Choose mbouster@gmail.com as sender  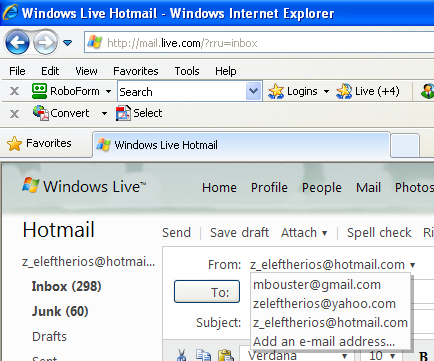(x=317, y=285)
